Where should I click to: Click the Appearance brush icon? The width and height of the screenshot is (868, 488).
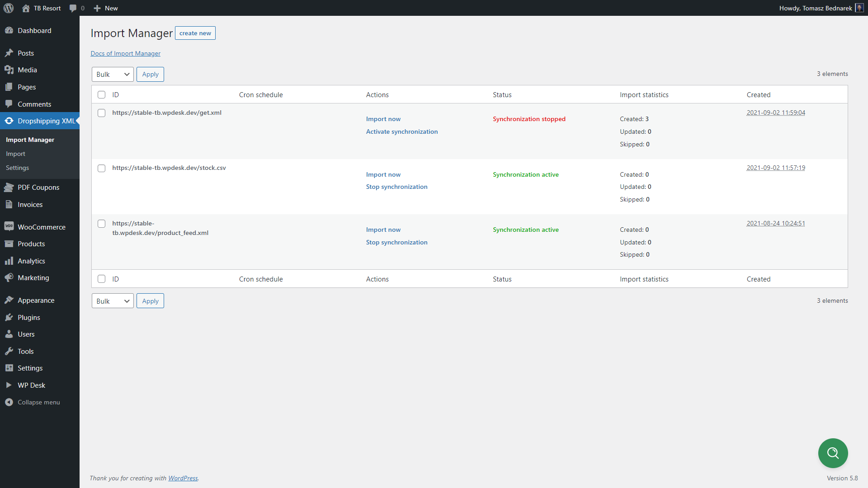pos(9,300)
